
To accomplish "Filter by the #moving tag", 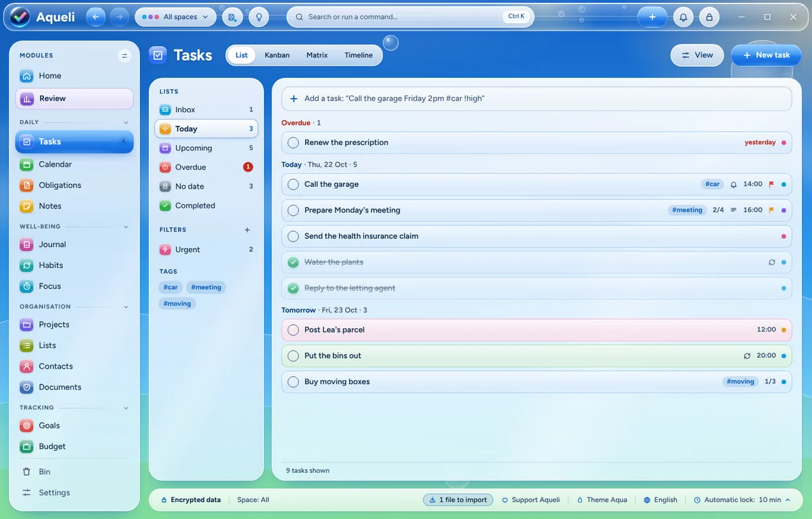I will 178,304.
